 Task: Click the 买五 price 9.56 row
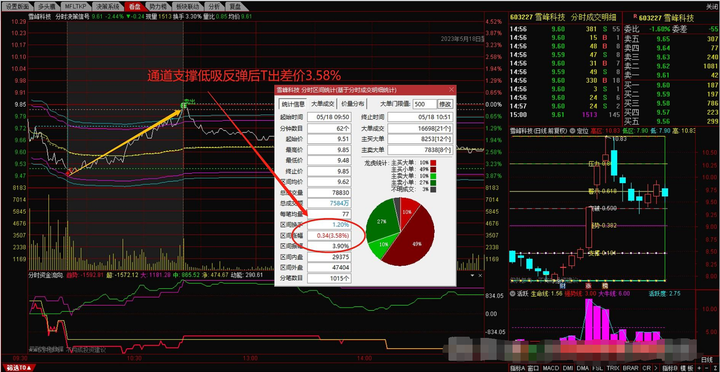coord(671,122)
